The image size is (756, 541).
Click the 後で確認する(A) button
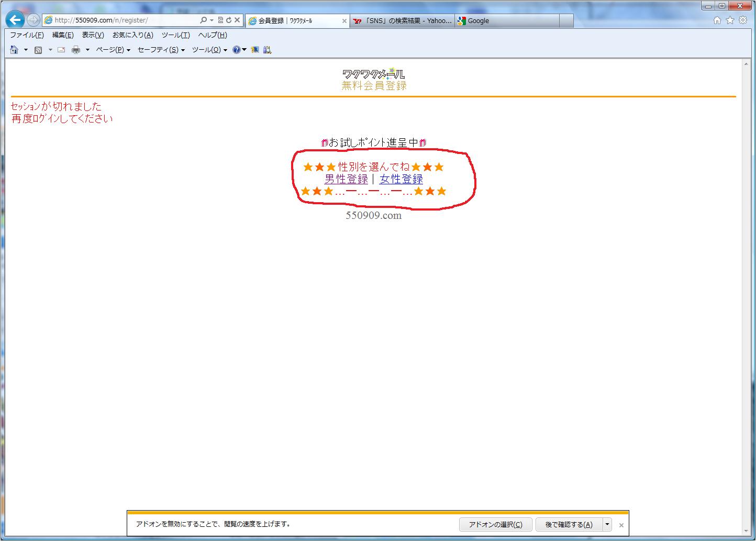coord(569,525)
